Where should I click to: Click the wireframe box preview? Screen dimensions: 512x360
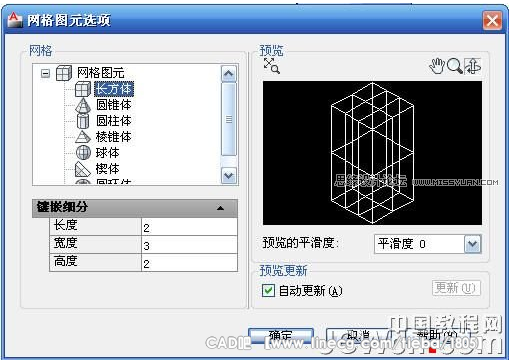[372, 153]
